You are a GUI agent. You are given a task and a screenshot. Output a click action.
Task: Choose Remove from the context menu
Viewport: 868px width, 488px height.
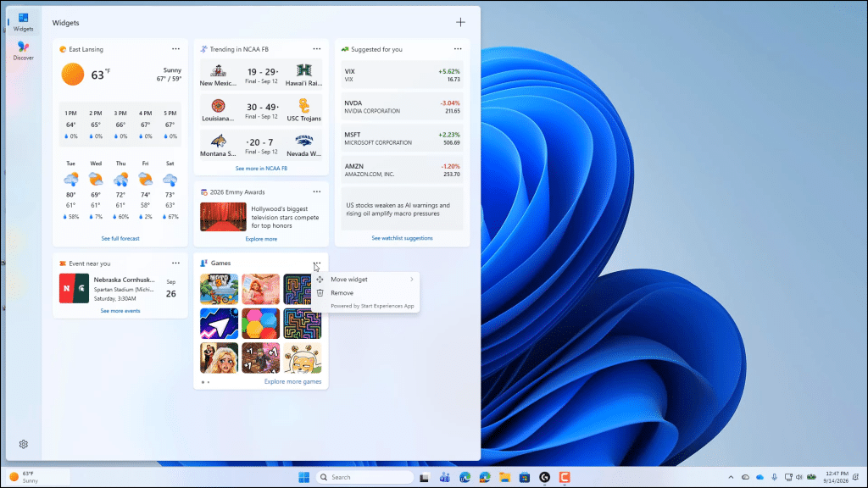click(365, 292)
